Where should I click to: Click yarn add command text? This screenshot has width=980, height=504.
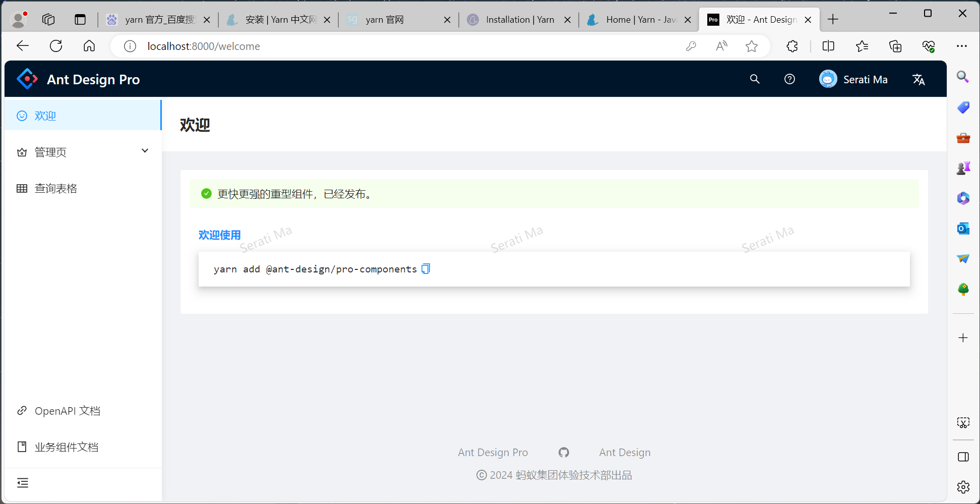point(315,269)
